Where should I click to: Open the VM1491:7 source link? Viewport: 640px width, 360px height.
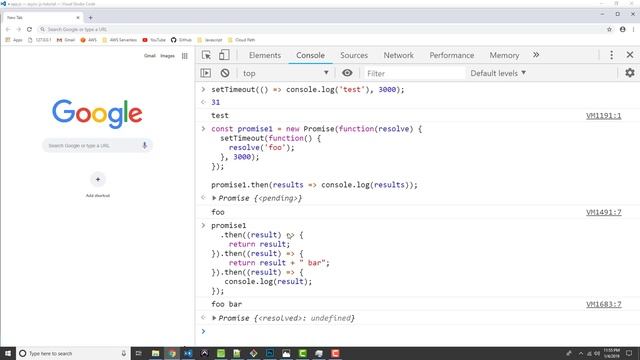pyautogui.click(x=603, y=212)
